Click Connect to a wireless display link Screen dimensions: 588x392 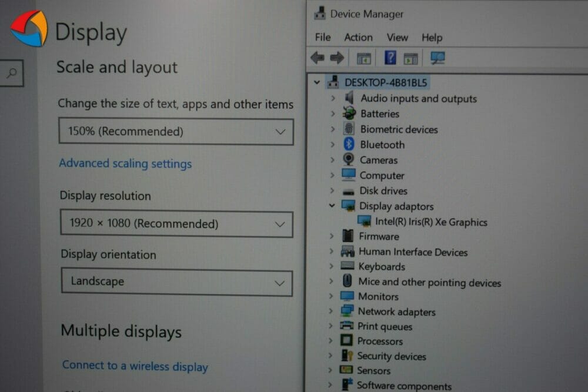click(x=135, y=366)
